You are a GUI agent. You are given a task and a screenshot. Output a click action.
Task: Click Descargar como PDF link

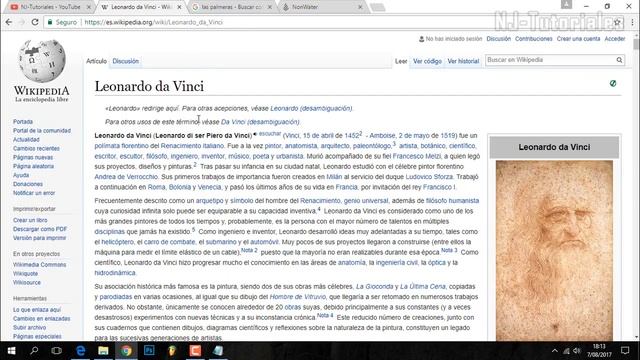pos(40,229)
